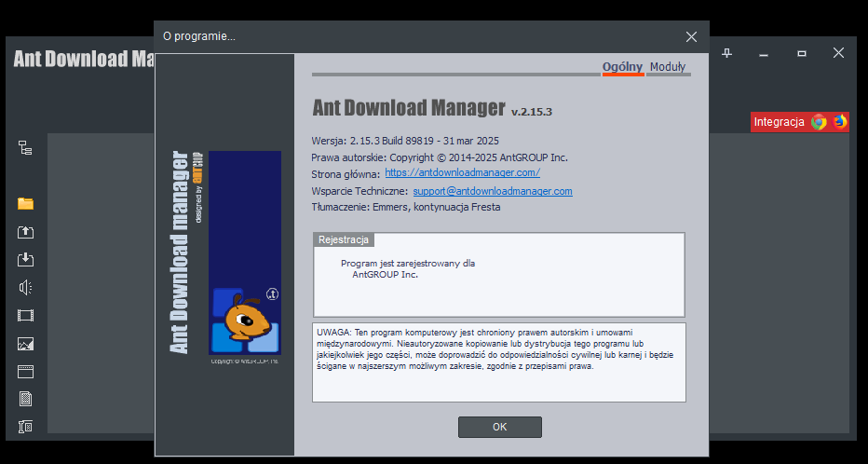Click the O programie... dialog title
Screen dimensions: 868x464
199,36
